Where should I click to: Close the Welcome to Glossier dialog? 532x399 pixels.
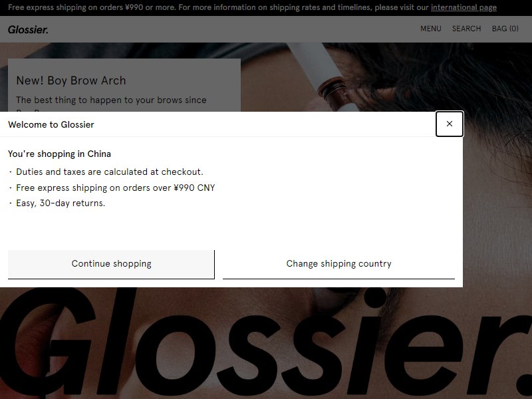click(450, 124)
